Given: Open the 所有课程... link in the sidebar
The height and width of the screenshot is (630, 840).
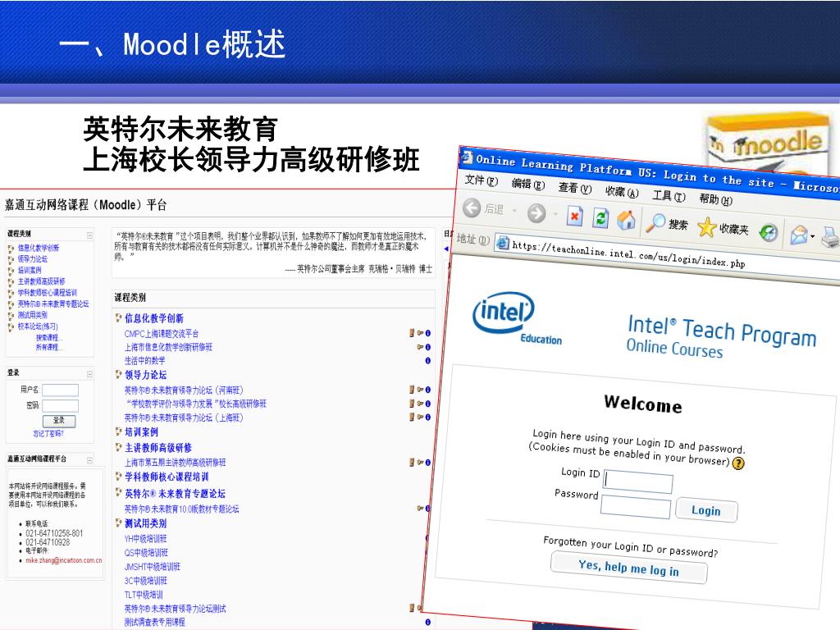Looking at the screenshot, I should click(x=49, y=347).
